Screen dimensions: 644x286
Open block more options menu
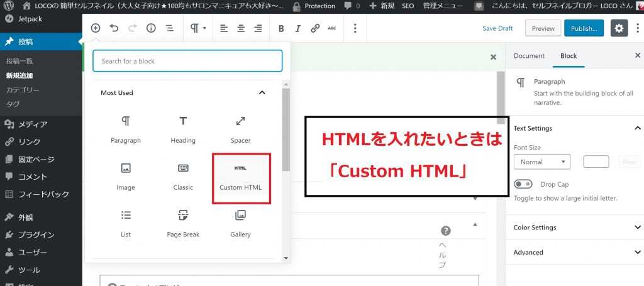point(355,28)
